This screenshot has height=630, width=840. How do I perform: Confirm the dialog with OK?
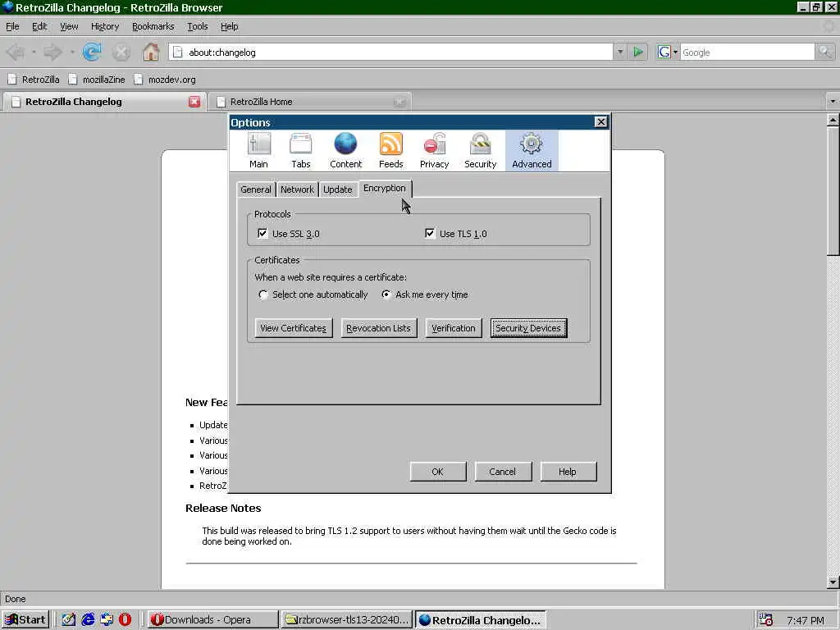[438, 472]
